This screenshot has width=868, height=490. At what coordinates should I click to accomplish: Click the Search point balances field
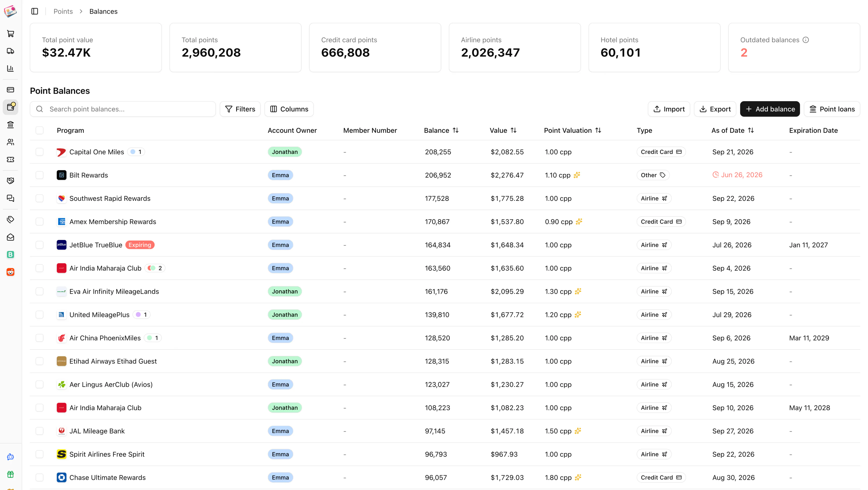(123, 109)
